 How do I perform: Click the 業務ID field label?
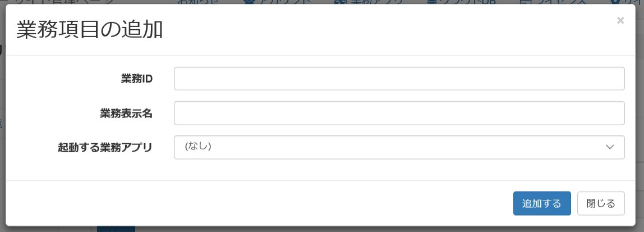(137, 79)
